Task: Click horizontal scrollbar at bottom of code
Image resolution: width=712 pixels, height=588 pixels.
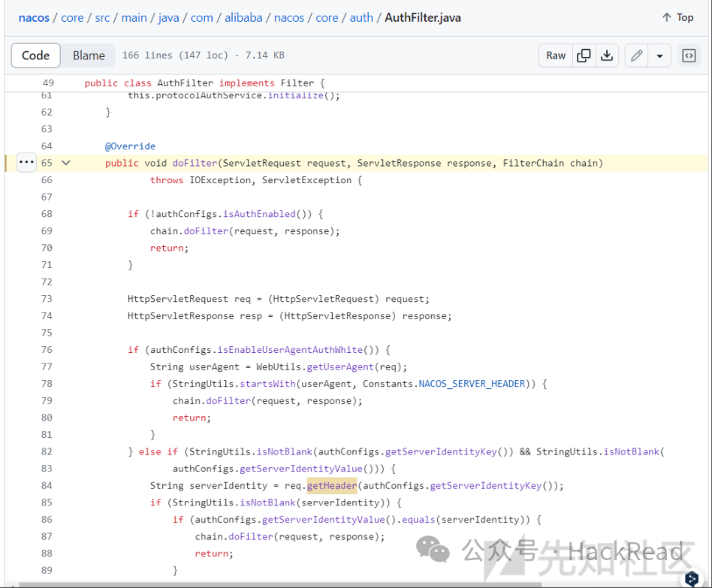Action: [280, 585]
